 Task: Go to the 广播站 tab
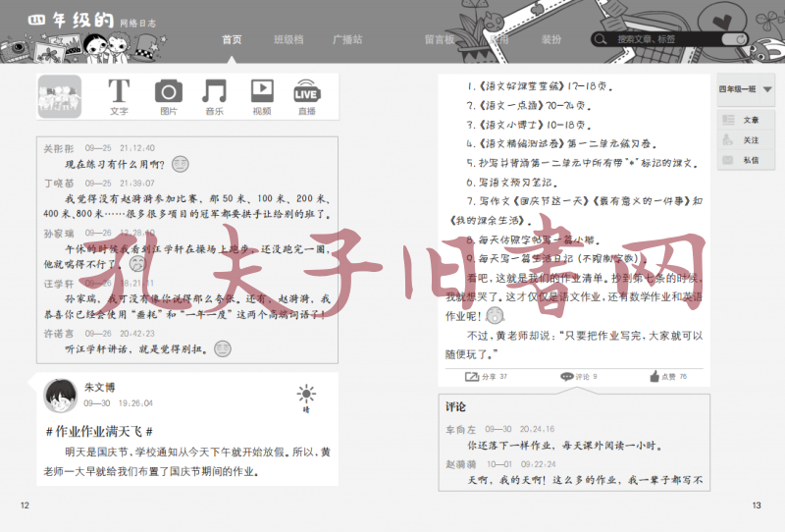(x=347, y=39)
